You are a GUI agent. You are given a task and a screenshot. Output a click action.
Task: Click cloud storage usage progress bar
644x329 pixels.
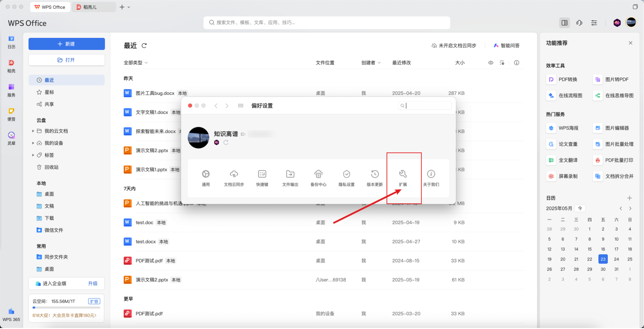click(66, 308)
